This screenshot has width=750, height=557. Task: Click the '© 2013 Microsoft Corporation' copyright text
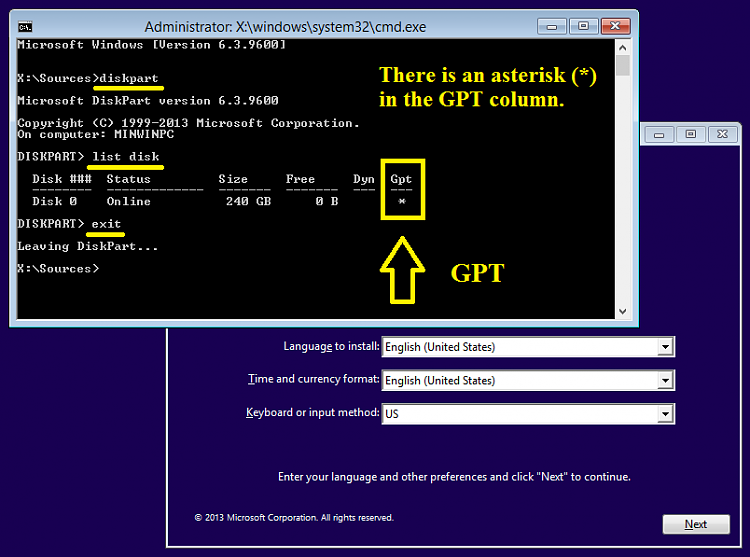coord(294,518)
